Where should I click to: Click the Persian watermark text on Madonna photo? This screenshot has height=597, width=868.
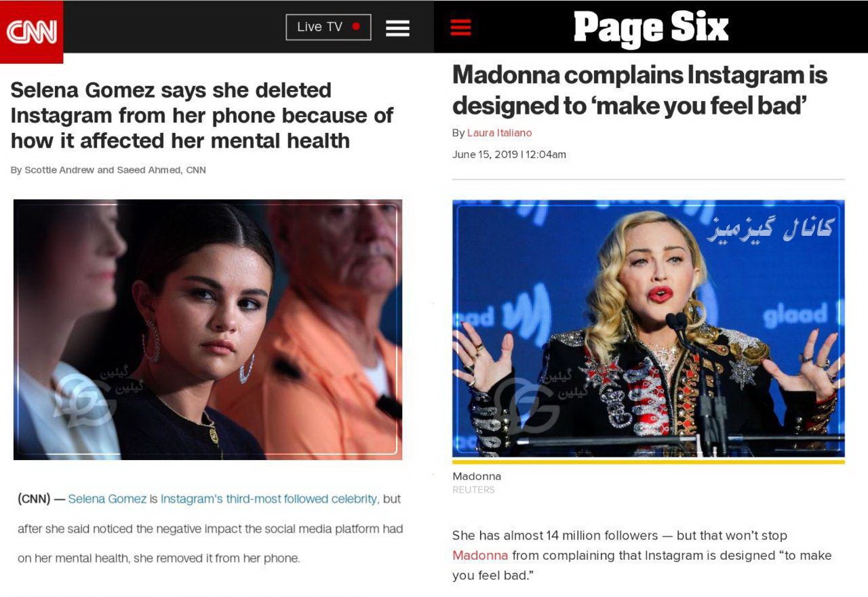(770, 229)
